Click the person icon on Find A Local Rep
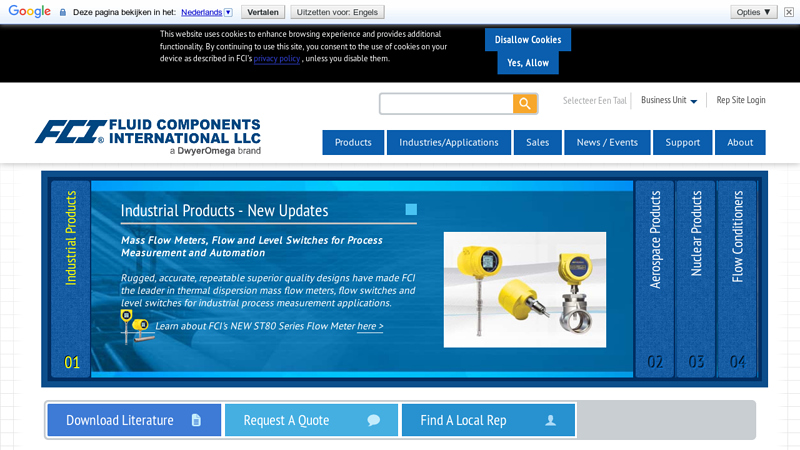 click(x=551, y=420)
